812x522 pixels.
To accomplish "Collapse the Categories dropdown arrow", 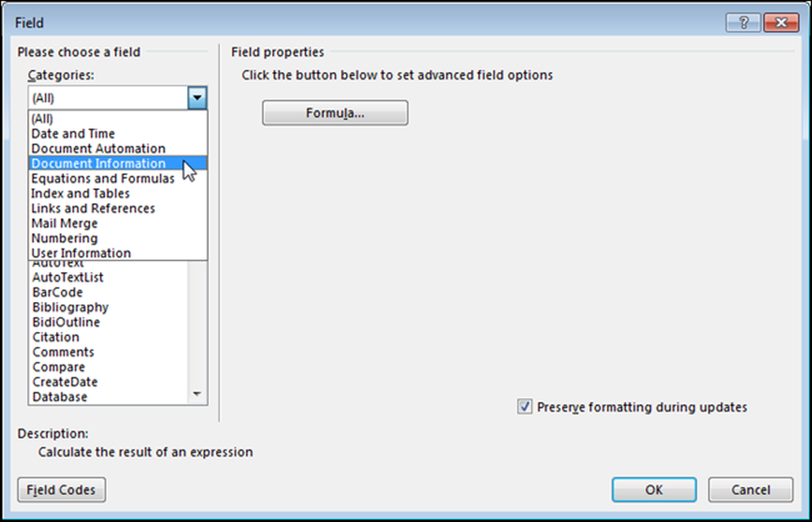I will click(x=197, y=98).
